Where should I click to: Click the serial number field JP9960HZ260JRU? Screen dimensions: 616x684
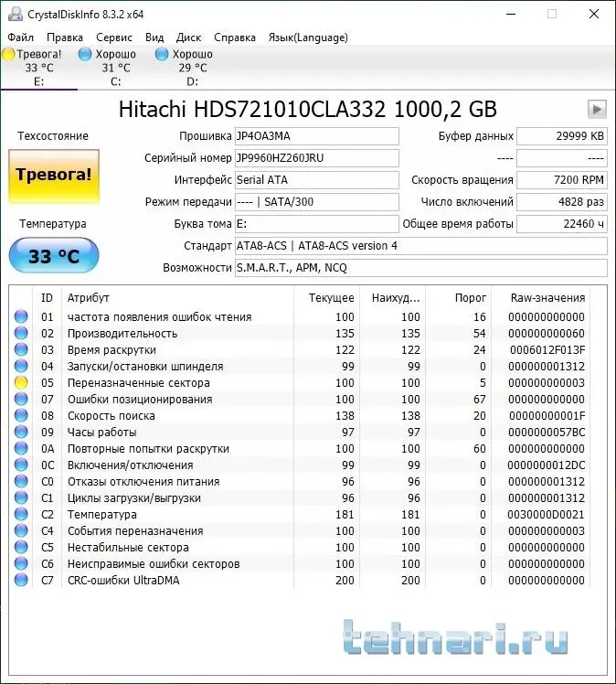[317, 158]
